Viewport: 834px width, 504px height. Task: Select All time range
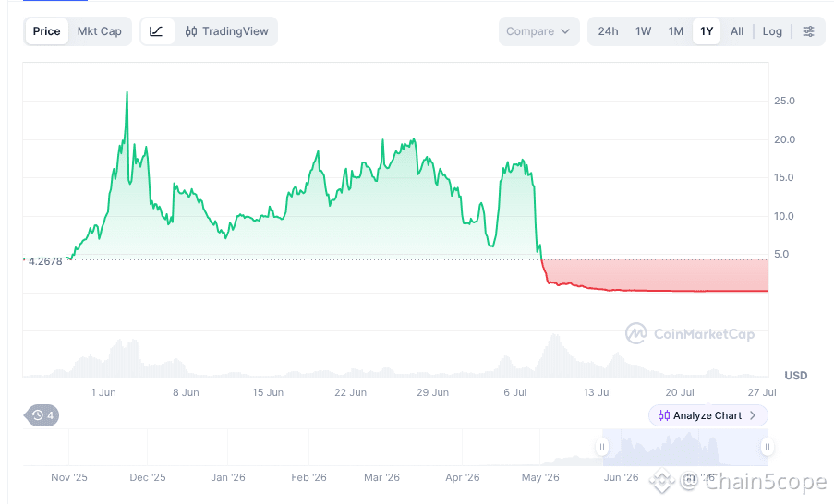pyautogui.click(x=737, y=31)
